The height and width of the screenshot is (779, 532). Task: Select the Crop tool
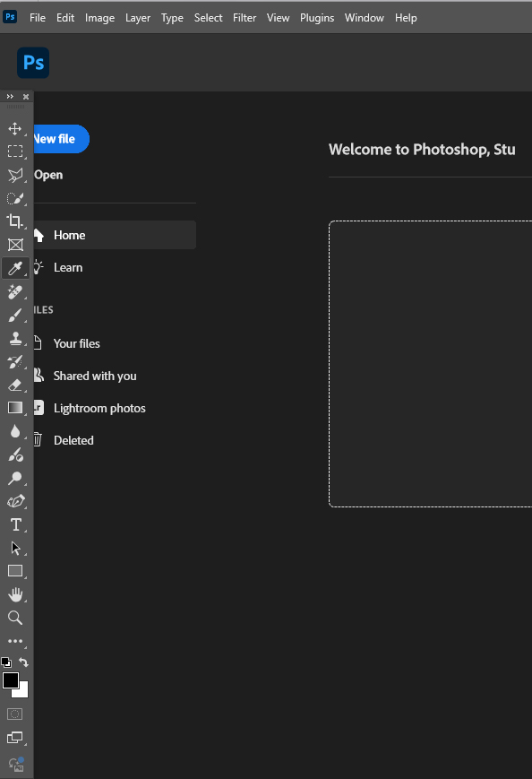[x=14, y=221]
